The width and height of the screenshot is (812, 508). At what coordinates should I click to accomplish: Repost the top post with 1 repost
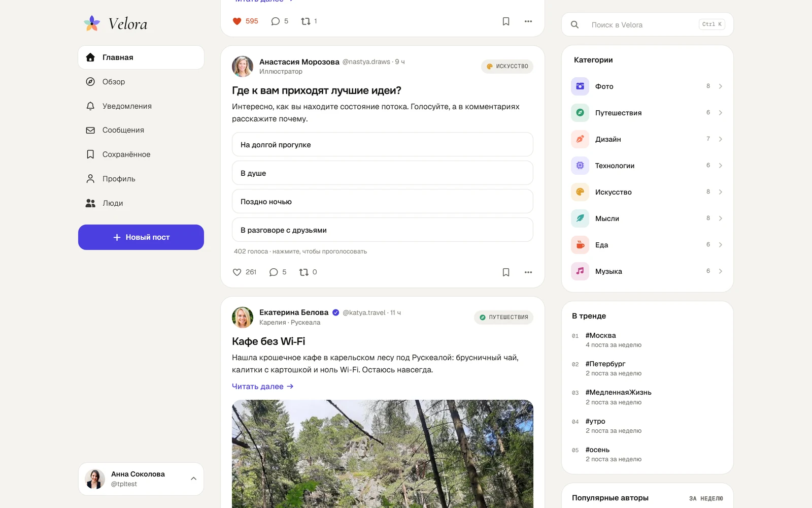coord(309,21)
